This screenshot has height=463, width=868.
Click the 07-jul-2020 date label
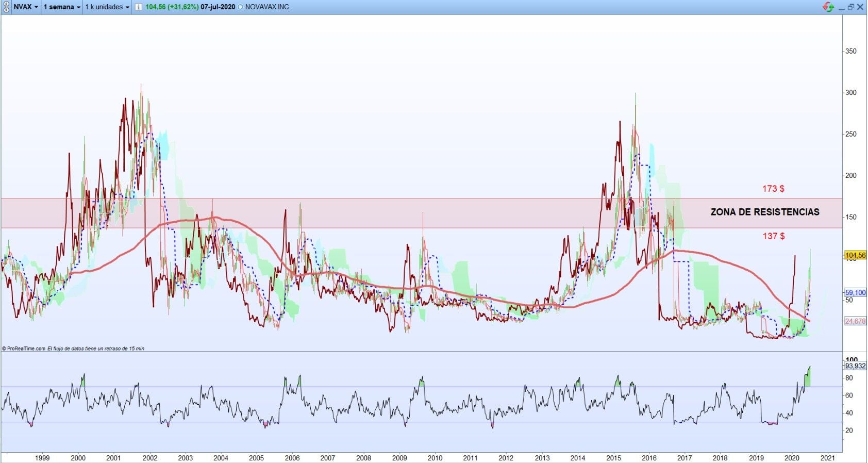[x=218, y=7]
